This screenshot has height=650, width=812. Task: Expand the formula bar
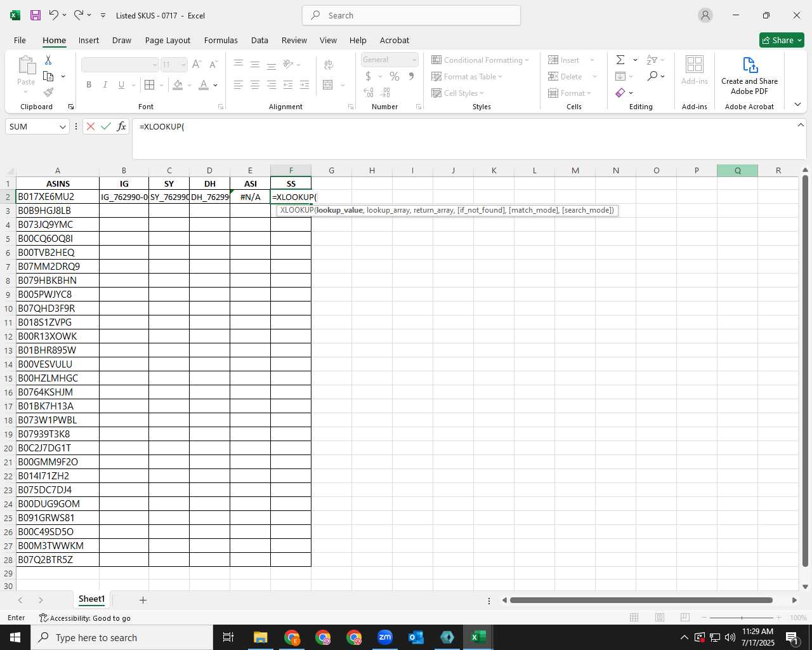coord(801,125)
